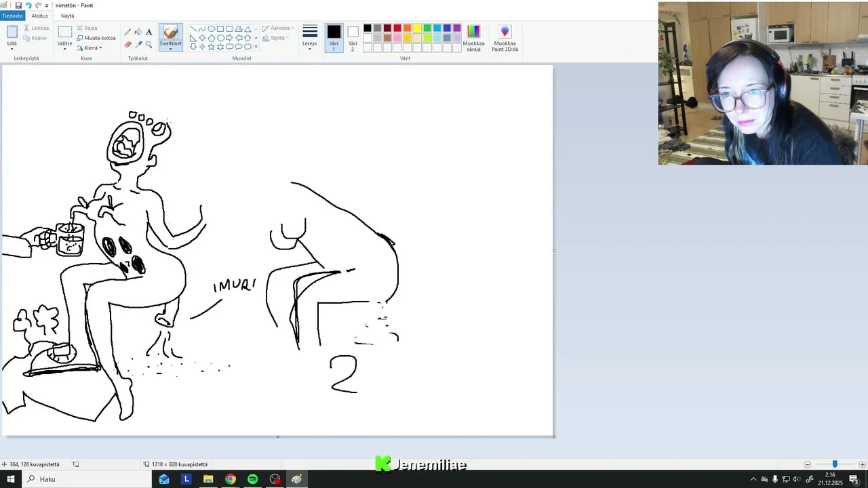868x488 pixels.
Task: Open the Windows Start menu
Action: pyautogui.click(x=11, y=479)
